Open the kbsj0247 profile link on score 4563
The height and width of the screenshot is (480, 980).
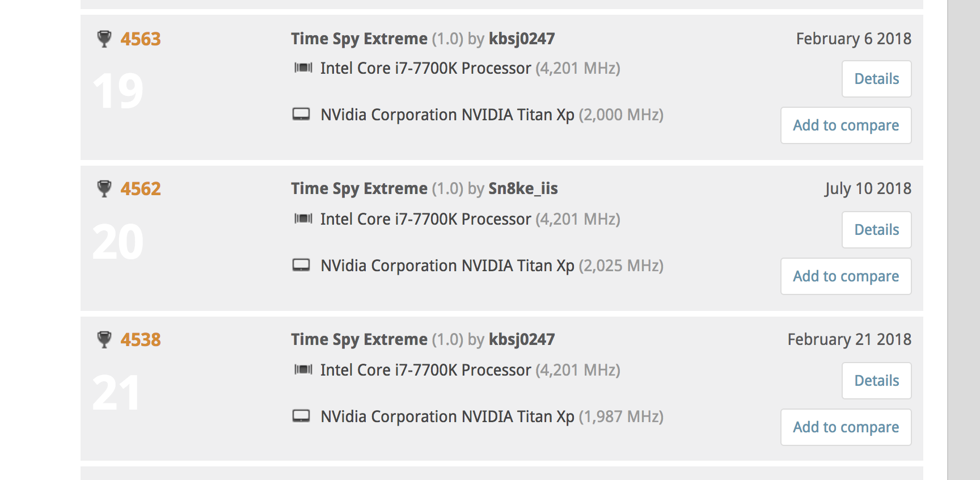pyautogui.click(x=522, y=39)
